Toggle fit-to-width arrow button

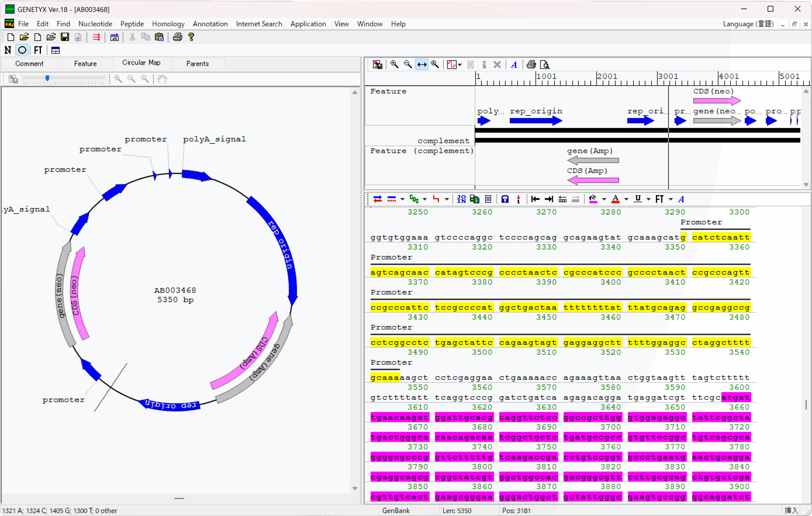coord(422,64)
